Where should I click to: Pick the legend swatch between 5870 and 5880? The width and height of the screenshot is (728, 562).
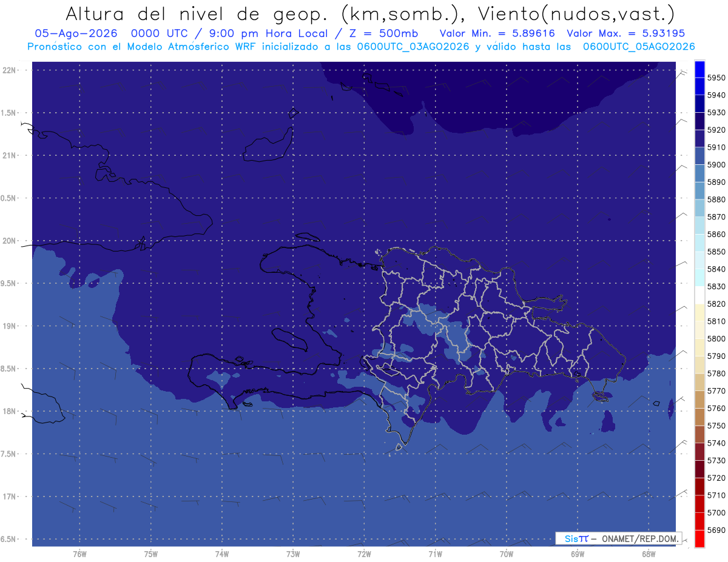click(x=699, y=208)
